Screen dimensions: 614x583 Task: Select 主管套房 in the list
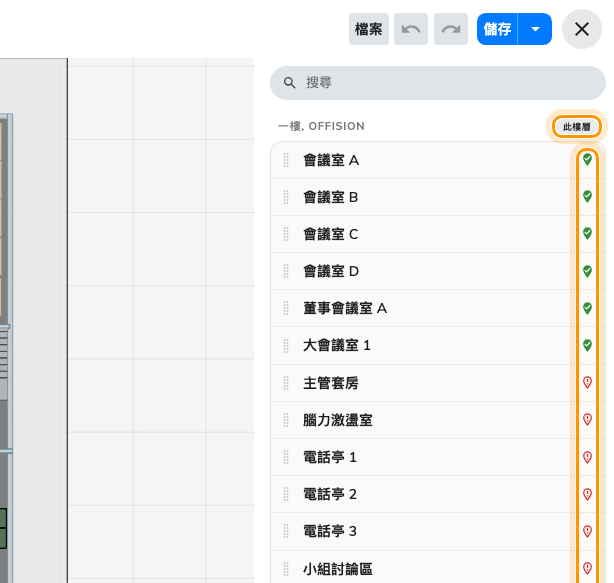pyautogui.click(x=438, y=383)
